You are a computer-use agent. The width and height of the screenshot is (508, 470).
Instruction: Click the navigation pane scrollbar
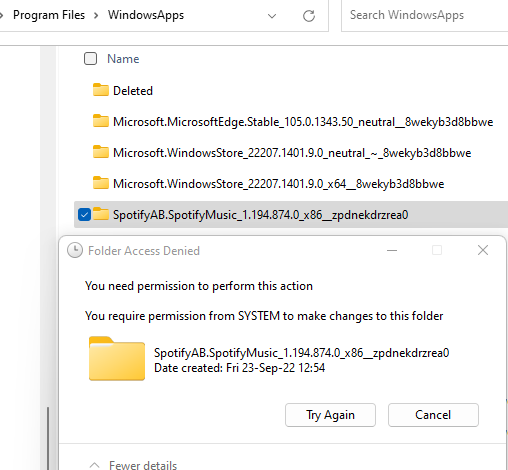point(48,438)
